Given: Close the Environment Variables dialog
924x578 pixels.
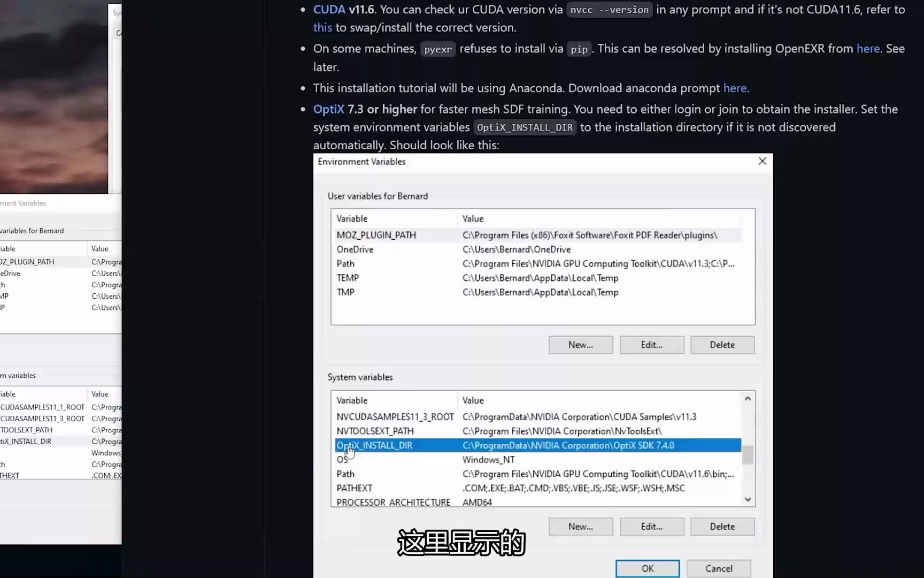Looking at the screenshot, I should pyautogui.click(x=762, y=161).
